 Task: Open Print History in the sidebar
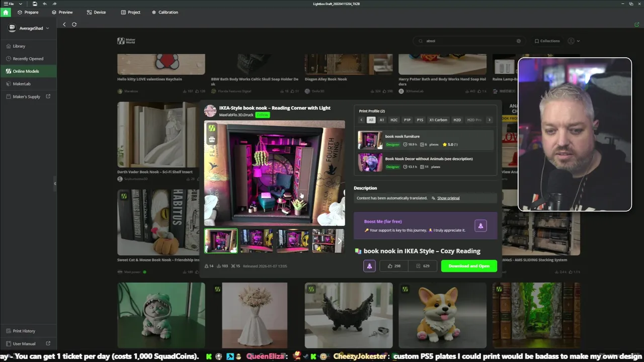pyautogui.click(x=28, y=331)
